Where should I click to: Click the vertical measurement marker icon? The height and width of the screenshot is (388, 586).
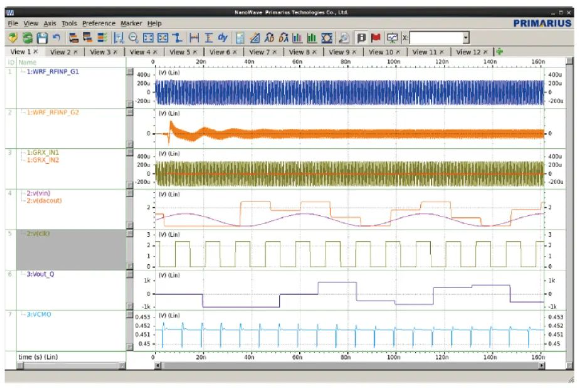tap(209, 37)
